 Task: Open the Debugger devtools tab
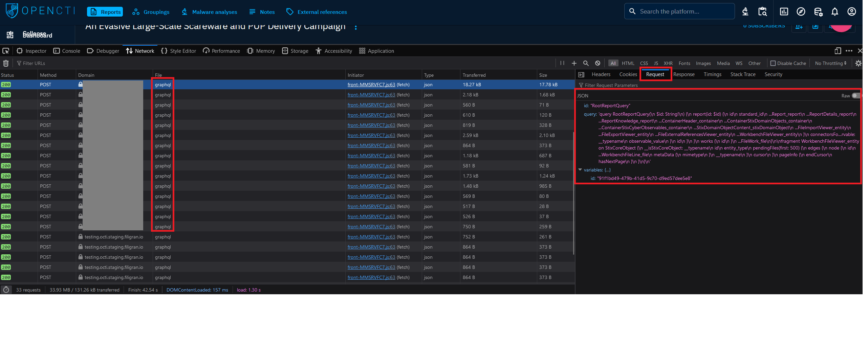click(103, 51)
